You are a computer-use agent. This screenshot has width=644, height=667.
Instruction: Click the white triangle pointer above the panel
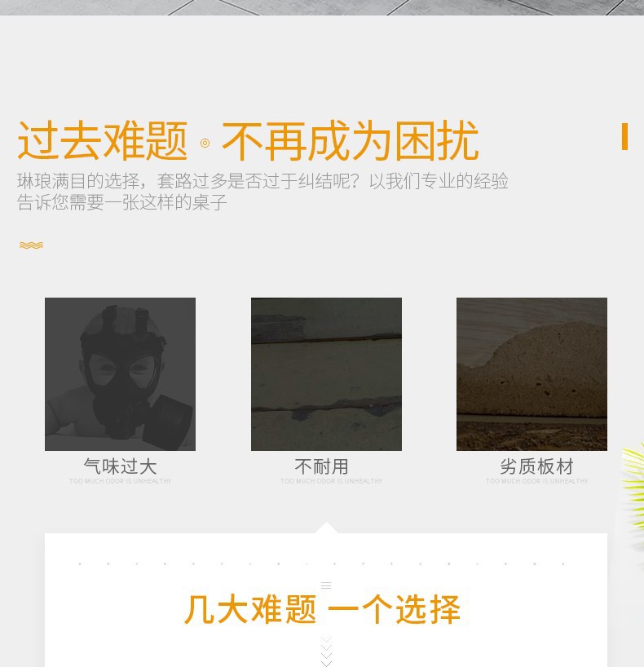(x=326, y=528)
